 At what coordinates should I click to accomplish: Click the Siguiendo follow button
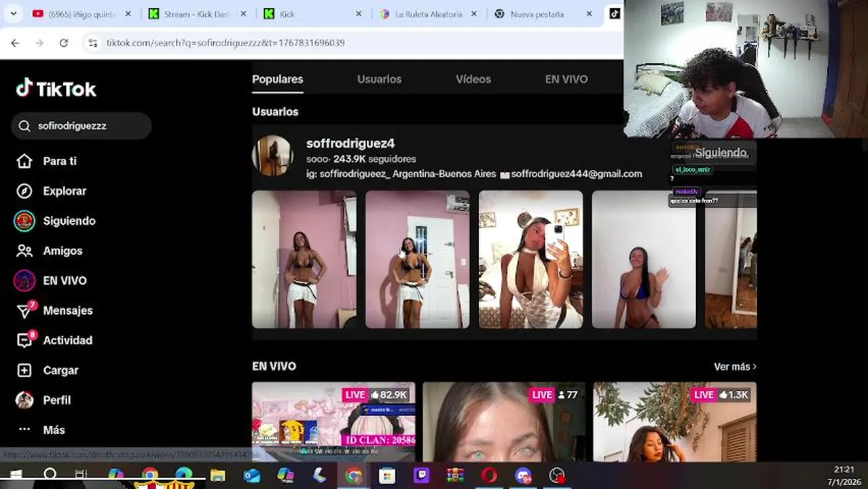[x=721, y=153]
